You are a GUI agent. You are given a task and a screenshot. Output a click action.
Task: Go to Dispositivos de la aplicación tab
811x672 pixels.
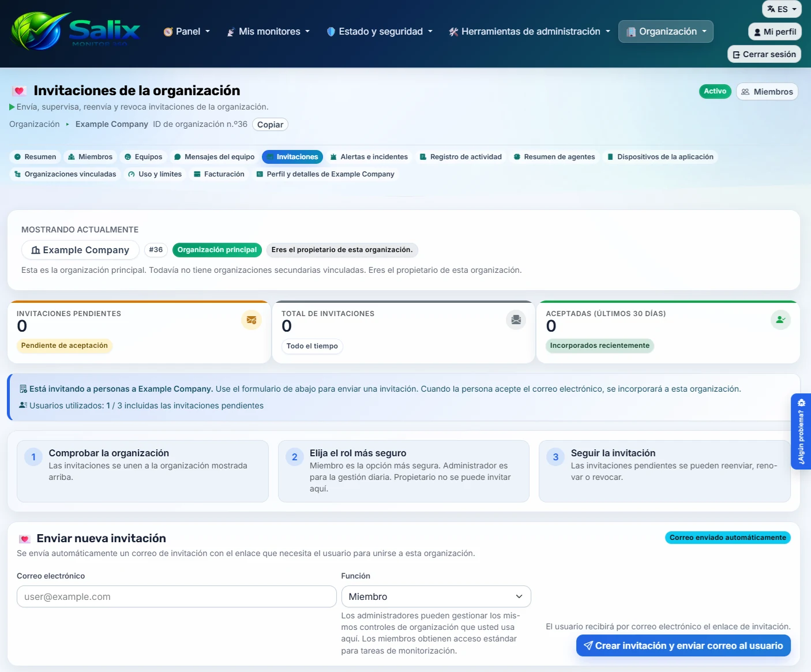[x=660, y=157]
